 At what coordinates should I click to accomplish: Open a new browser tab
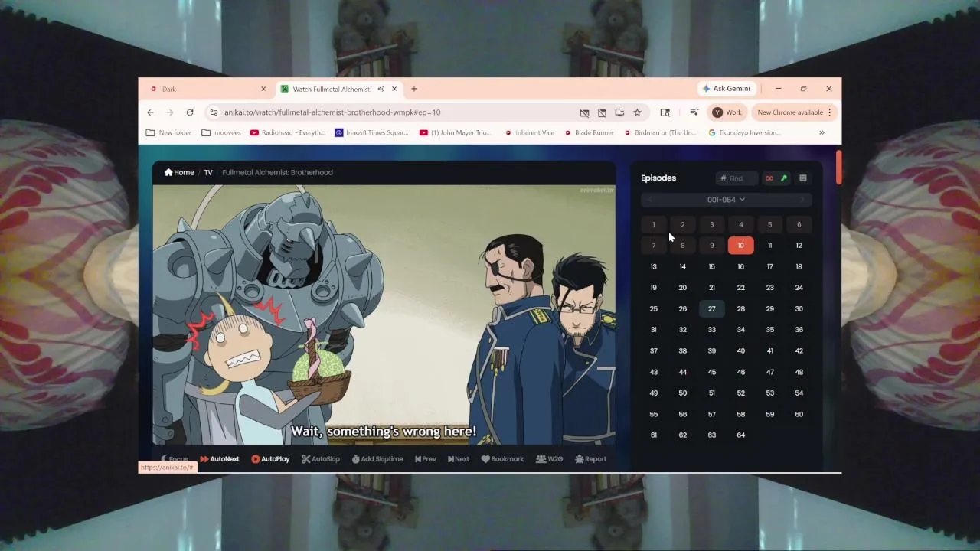tap(413, 89)
